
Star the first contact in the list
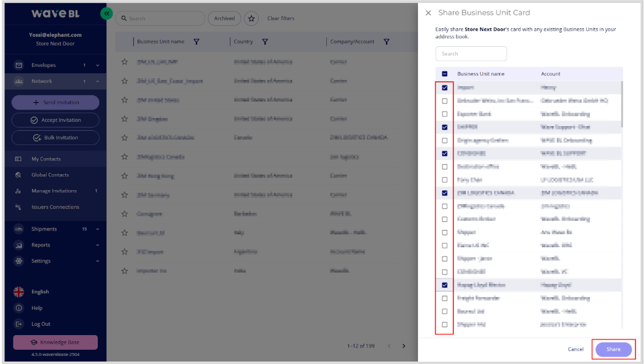pyautogui.click(x=125, y=62)
